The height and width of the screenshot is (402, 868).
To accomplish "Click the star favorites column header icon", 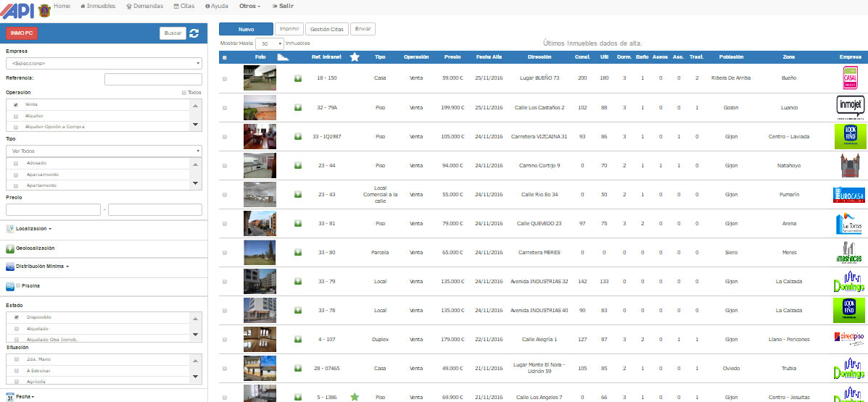I will point(354,57).
